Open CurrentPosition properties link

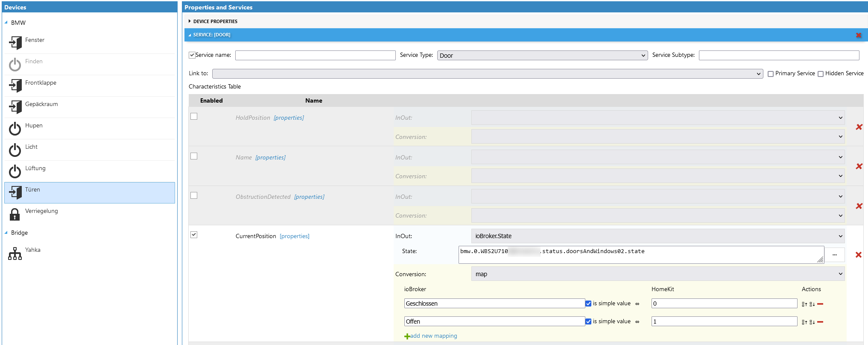pos(294,236)
